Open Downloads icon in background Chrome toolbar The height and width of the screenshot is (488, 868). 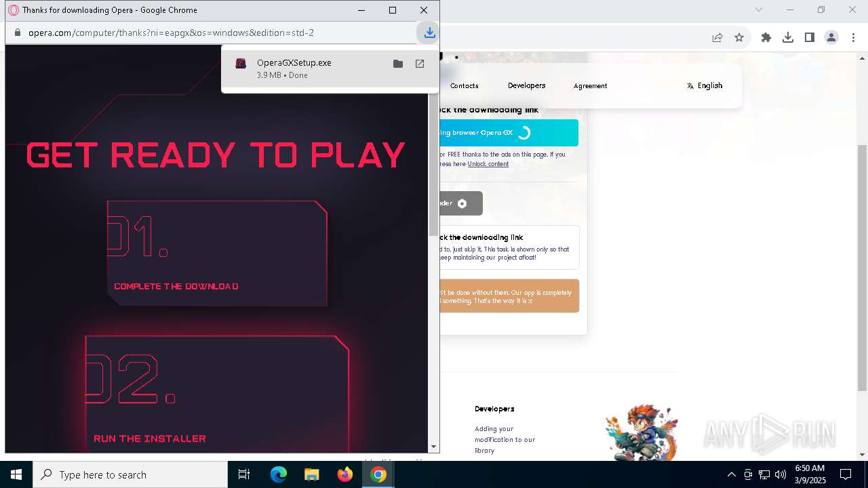click(788, 38)
